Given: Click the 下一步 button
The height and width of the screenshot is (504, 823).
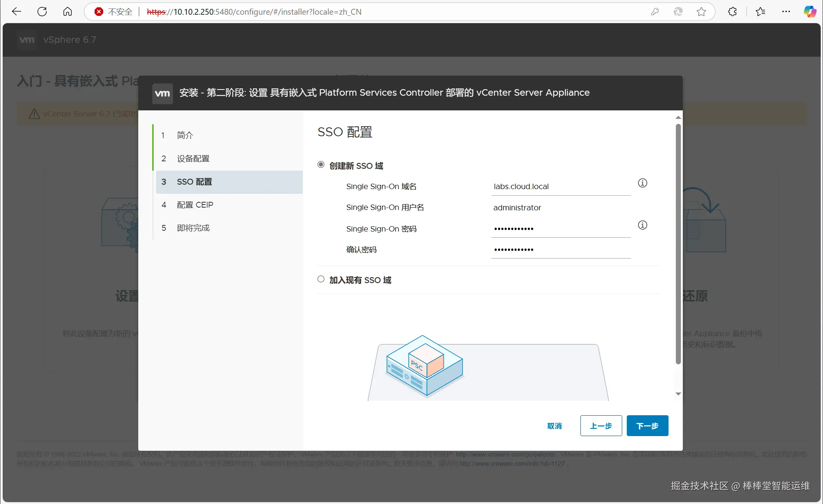Looking at the screenshot, I should coord(647,426).
